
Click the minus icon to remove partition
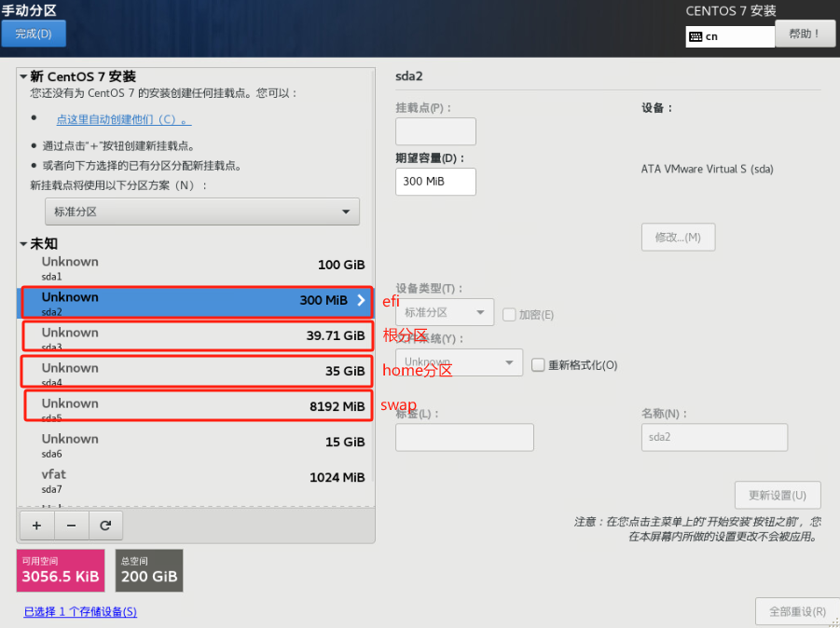[x=71, y=526]
